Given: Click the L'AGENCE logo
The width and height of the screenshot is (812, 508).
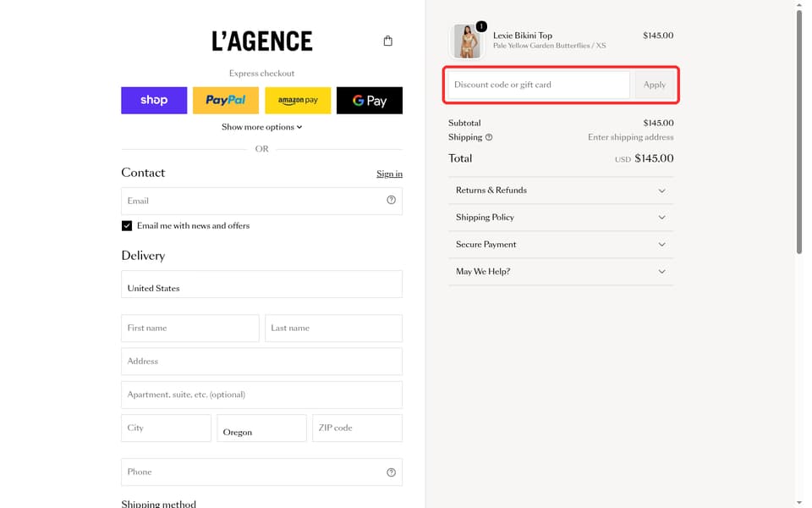Looking at the screenshot, I should tap(262, 41).
